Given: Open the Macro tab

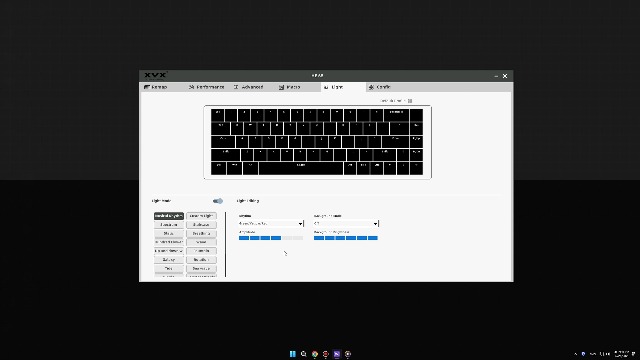Looking at the screenshot, I should 290,87.
